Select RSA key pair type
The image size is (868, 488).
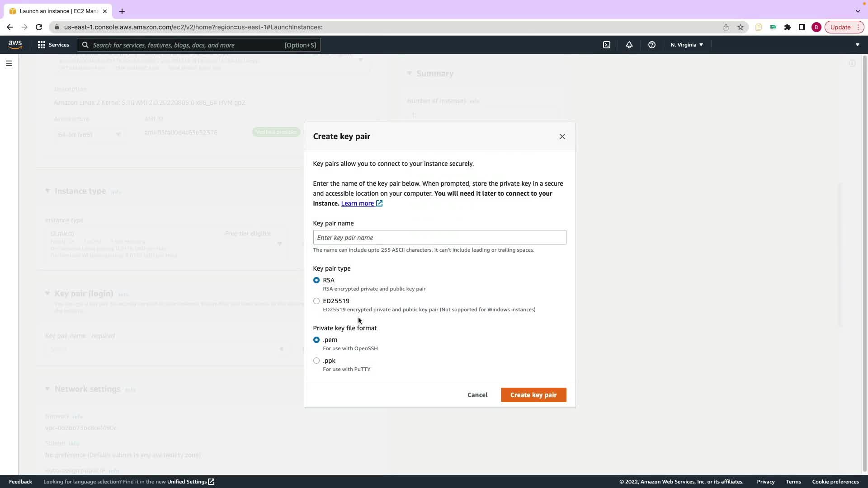coord(316,280)
